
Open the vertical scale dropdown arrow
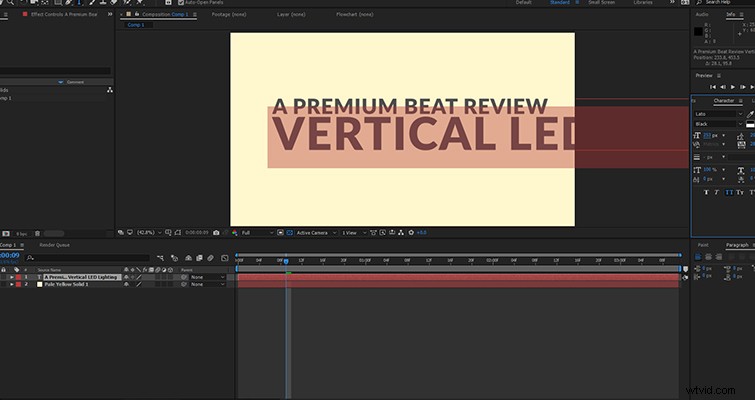[x=723, y=170]
